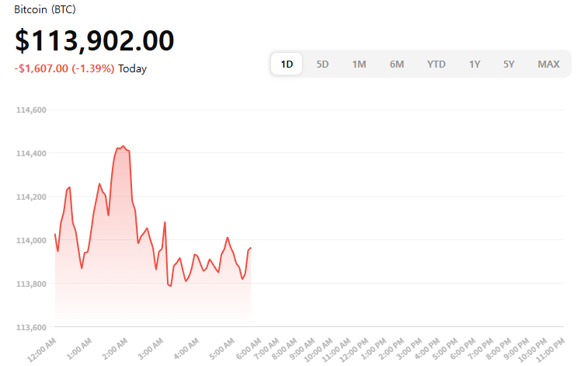The height and width of the screenshot is (366, 588).
Task: Select the MAX time range
Action: tap(548, 64)
